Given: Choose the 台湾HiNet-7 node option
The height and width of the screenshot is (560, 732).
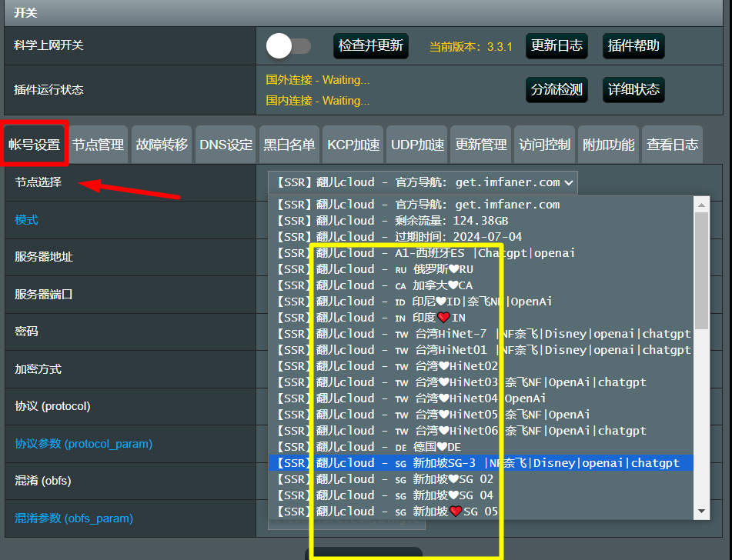Looking at the screenshot, I should (481, 334).
